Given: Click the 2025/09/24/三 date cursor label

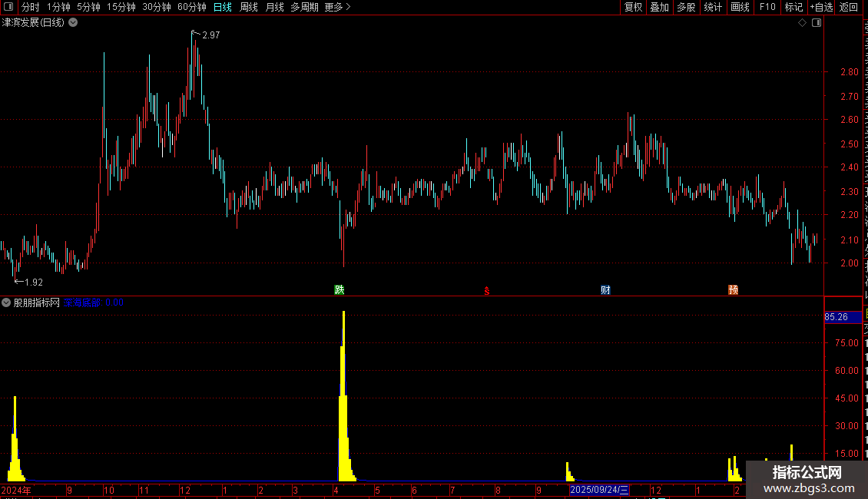Looking at the screenshot, I should [x=599, y=490].
